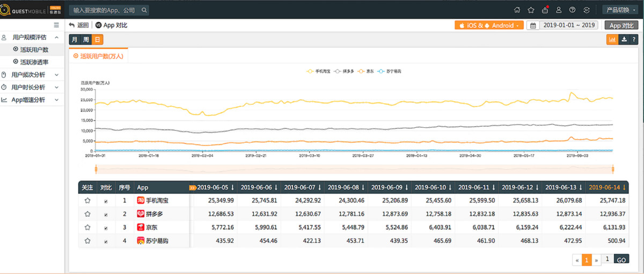The image size is (644, 274).
Task: Click the date range field 2019-01-01
Action: point(568,25)
